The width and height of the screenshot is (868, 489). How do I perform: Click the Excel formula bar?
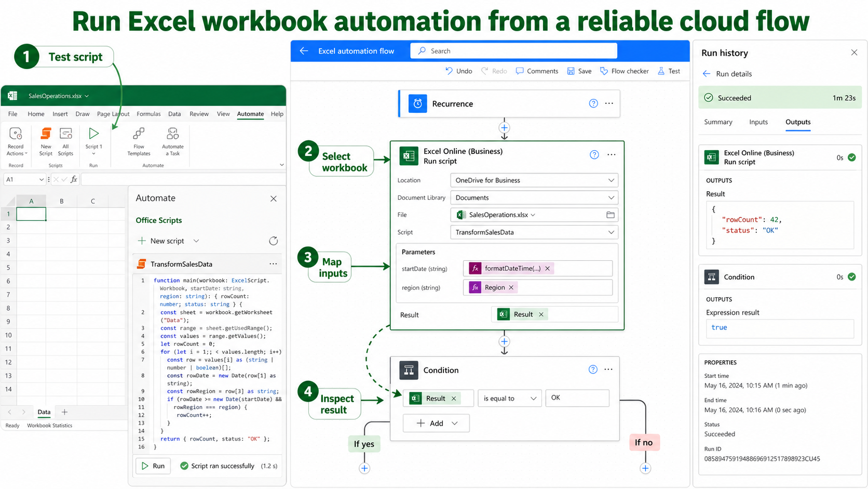[x=183, y=179]
